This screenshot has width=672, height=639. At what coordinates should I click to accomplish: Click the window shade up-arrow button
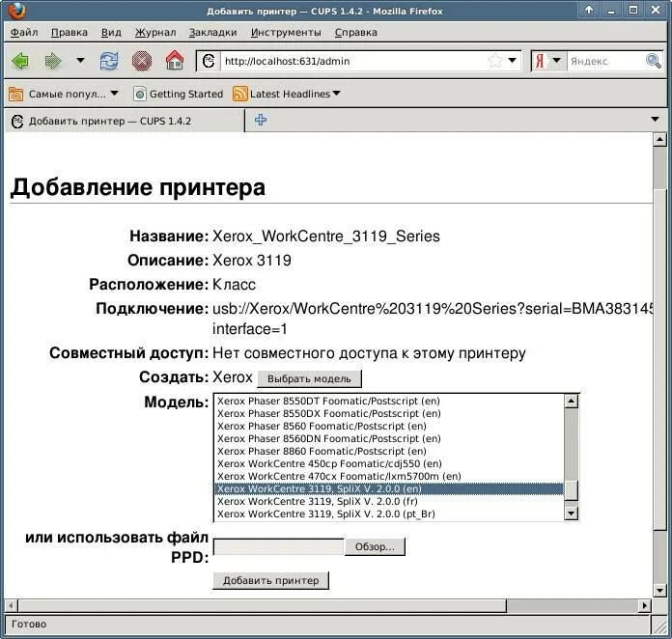point(589,10)
